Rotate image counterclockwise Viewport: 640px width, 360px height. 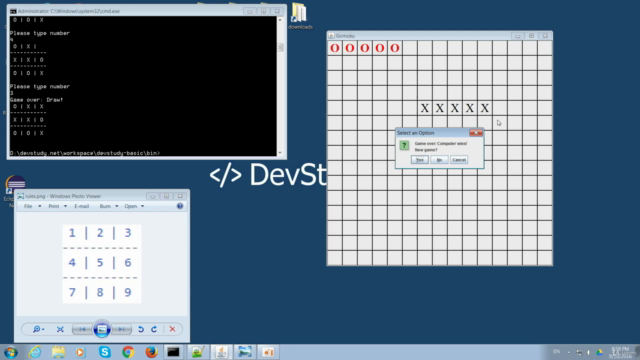coord(141,329)
